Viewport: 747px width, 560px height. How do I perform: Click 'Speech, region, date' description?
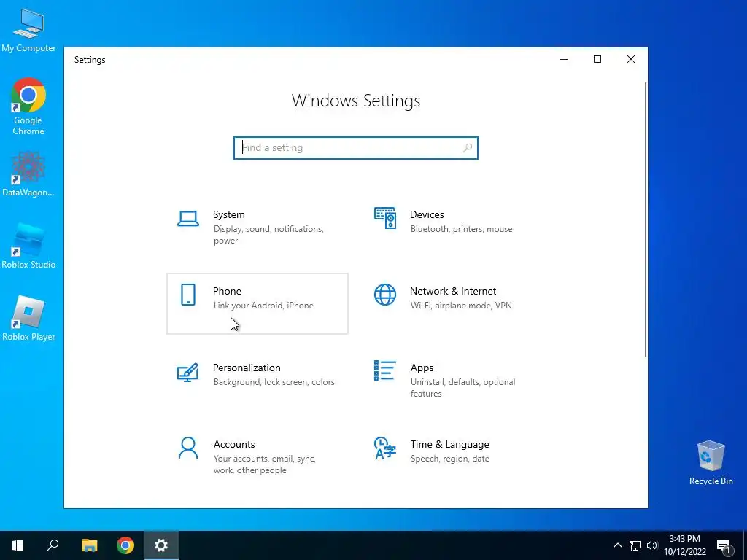(x=449, y=459)
